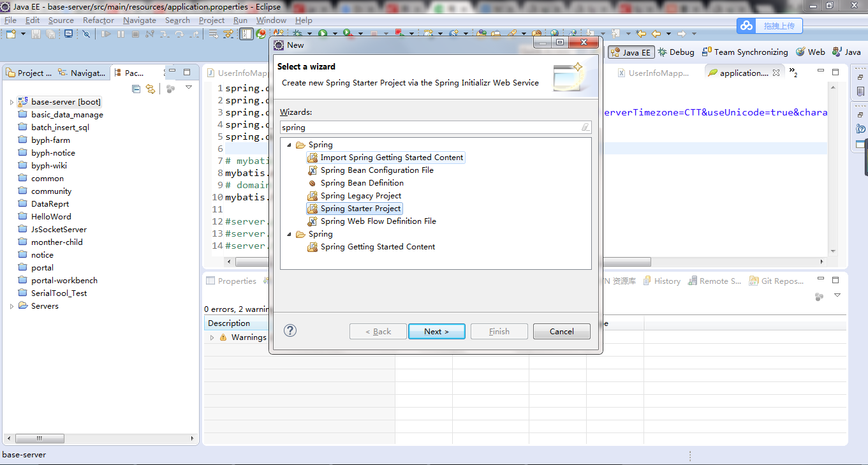The width and height of the screenshot is (868, 465).
Task: Click the green Run toolbar icon
Action: pyautogui.click(x=323, y=33)
